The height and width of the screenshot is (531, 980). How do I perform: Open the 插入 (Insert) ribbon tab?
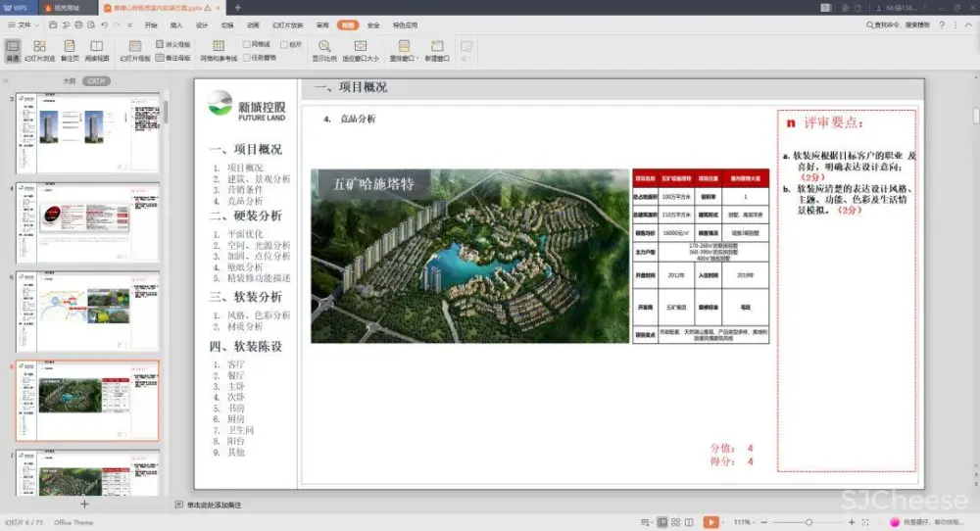(x=176, y=24)
